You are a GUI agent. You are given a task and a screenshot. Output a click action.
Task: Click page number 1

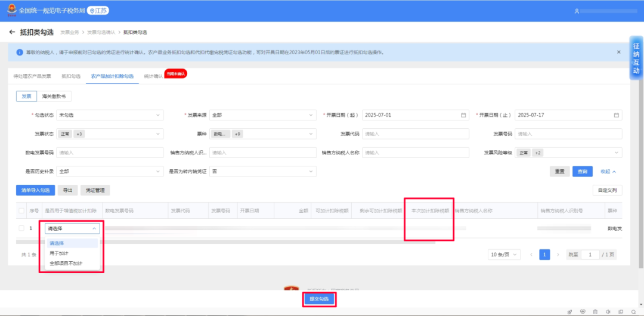coord(544,255)
